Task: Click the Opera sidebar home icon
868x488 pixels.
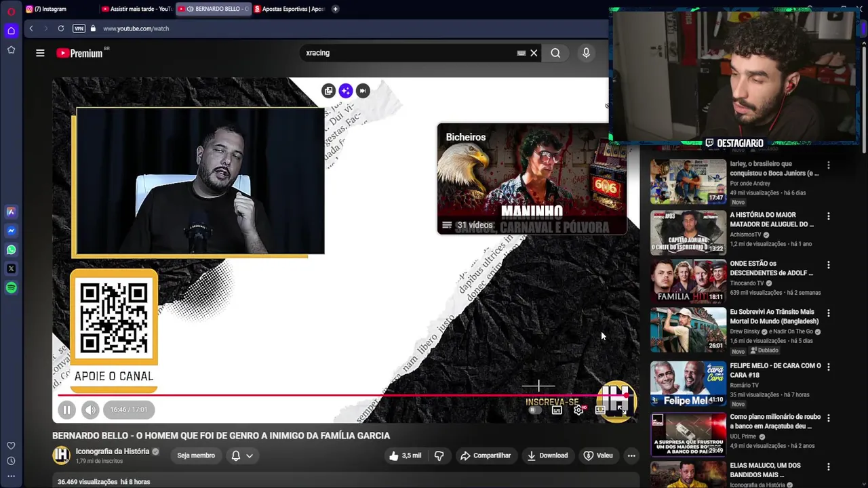Action: tap(11, 30)
